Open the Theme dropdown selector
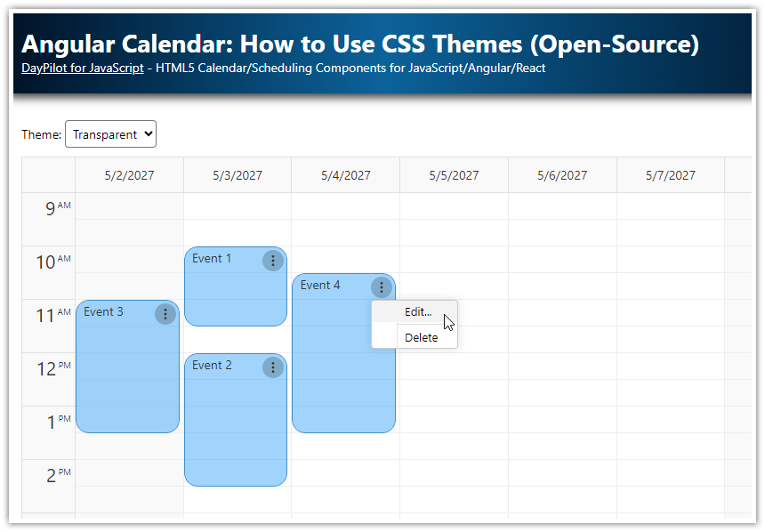 pos(110,134)
